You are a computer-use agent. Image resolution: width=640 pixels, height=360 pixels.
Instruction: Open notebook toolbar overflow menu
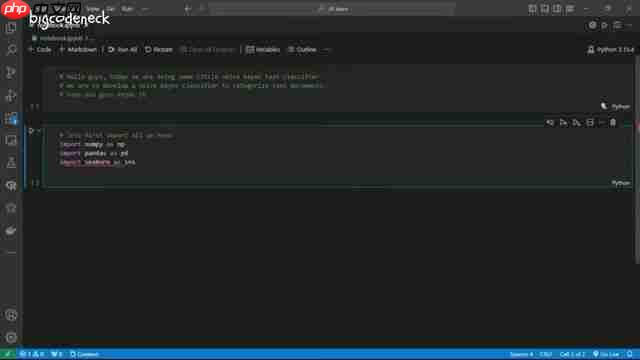(x=327, y=50)
